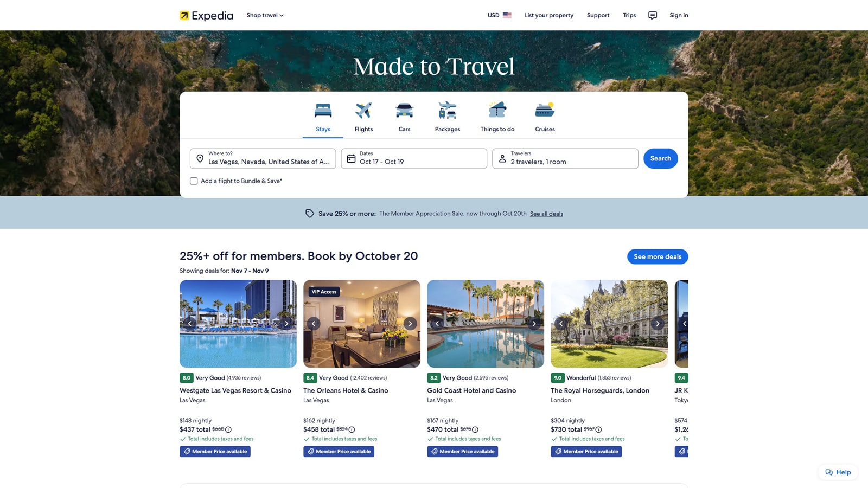
Task: Expand the Shop travel dropdown
Action: click(265, 15)
